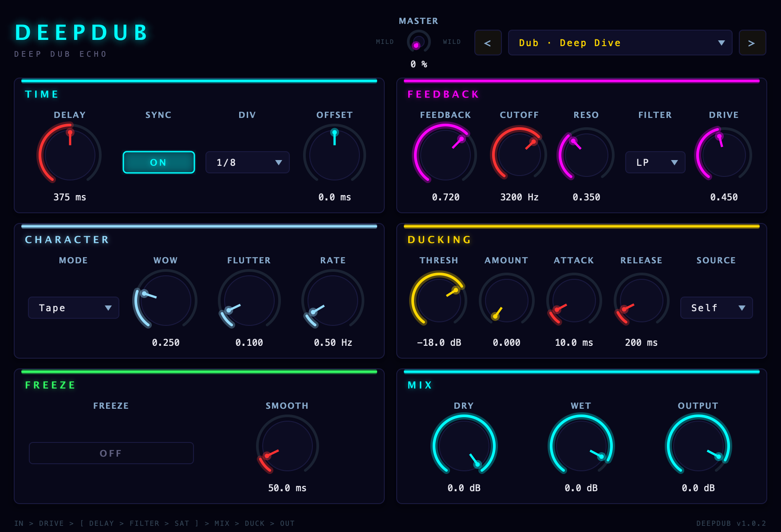Click the DEEPDUB logo title
The image size is (781, 532).
click(82, 32)
